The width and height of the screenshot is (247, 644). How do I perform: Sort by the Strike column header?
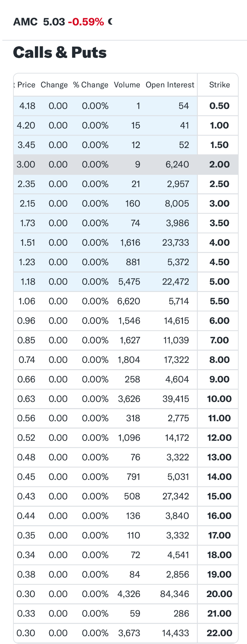coord(220,85)
